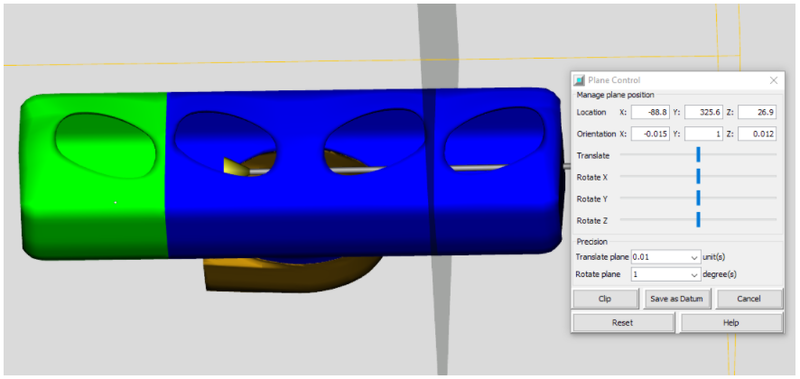Click the Rotate X slider handle
The image size is (800, 379).
(x=698, y=176)
